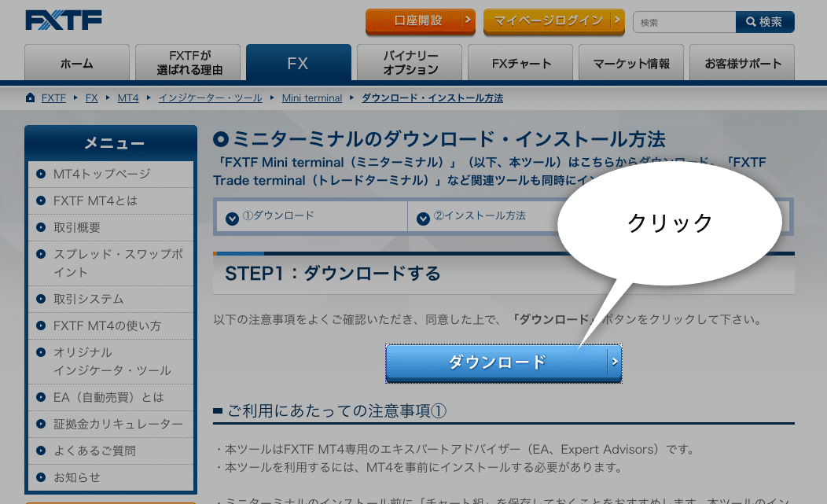Click the magnifier icon in search button

coord(751,22)
